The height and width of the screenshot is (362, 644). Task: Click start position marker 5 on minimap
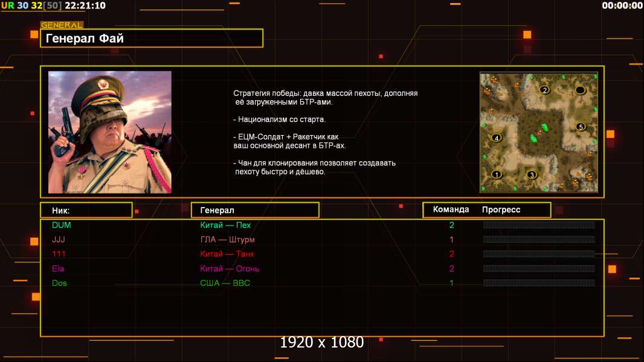[x=581, y=127]
